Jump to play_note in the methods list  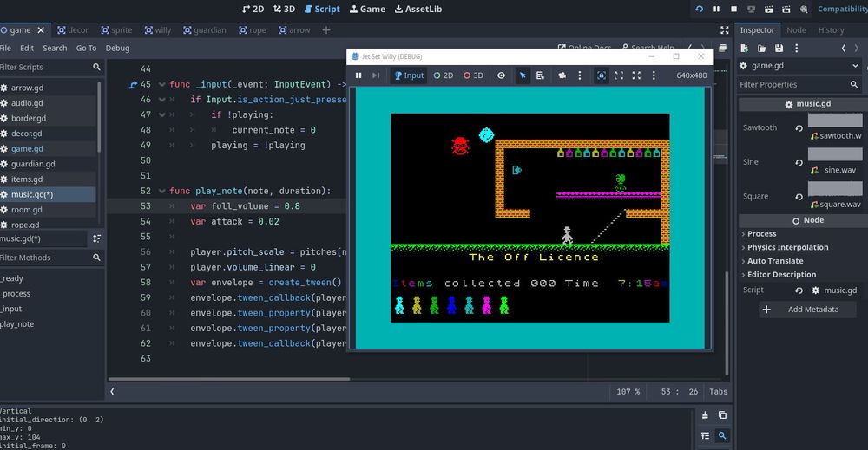tap(16, 324)
